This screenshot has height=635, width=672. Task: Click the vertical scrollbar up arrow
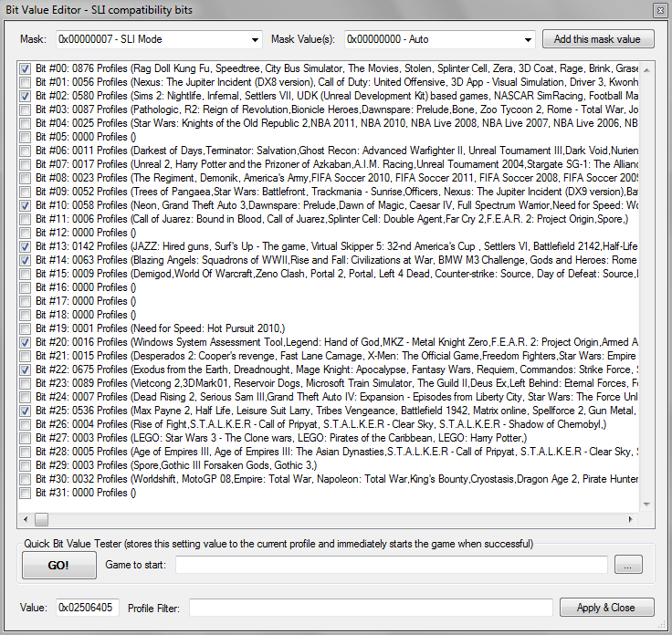[x=646, y=69]
